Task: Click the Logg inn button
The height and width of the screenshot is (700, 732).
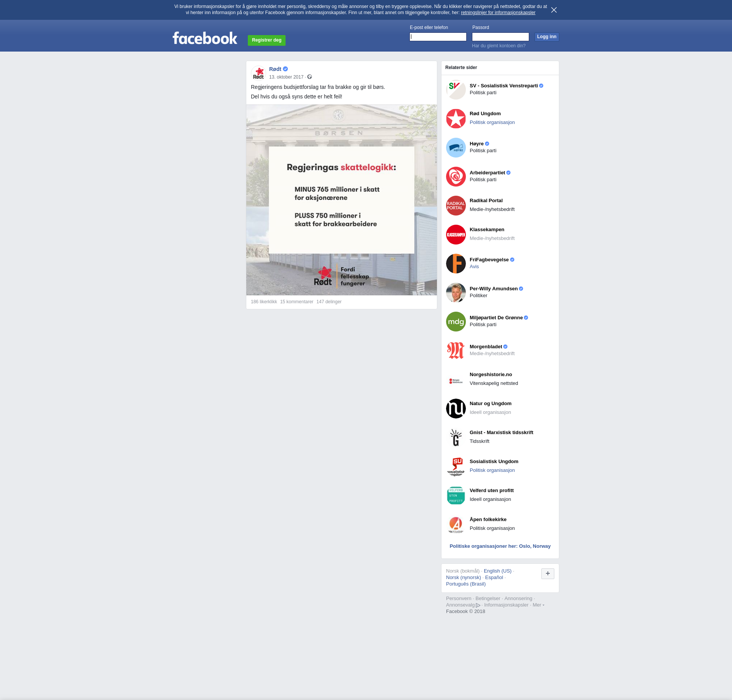Action: tap(546, 37)
